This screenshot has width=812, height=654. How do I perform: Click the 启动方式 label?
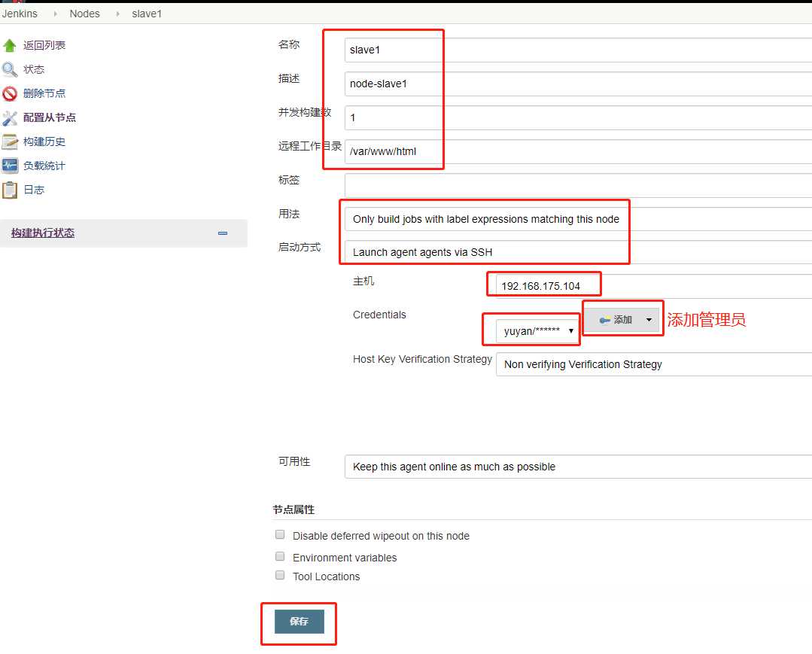pos(300,248)
